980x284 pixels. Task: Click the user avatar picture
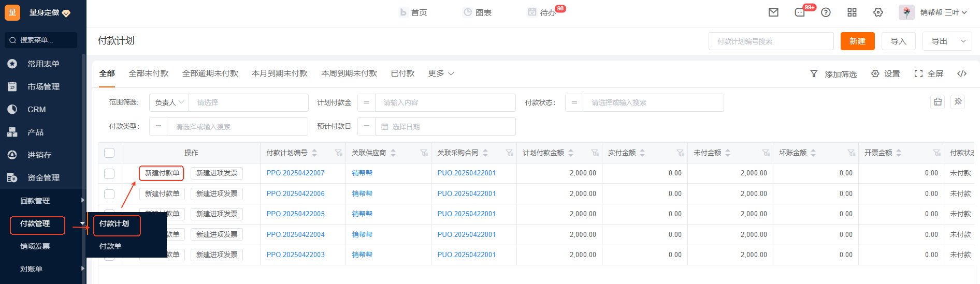tap(906, 12)
